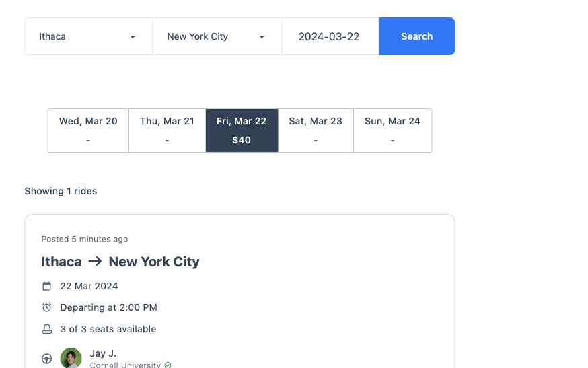This screenshot has width=588, height=368.
Task: Open the Ithaca origin dropdown
Action: (89, 36)
